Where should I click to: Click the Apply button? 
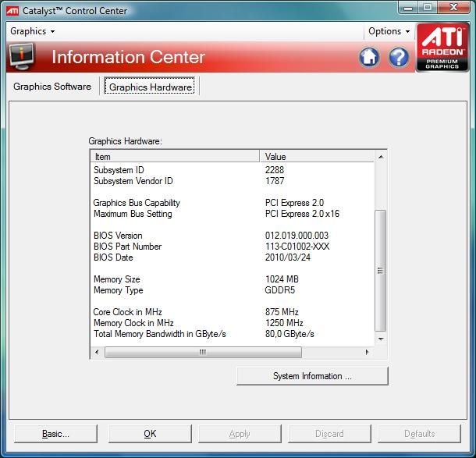(240, 434)
